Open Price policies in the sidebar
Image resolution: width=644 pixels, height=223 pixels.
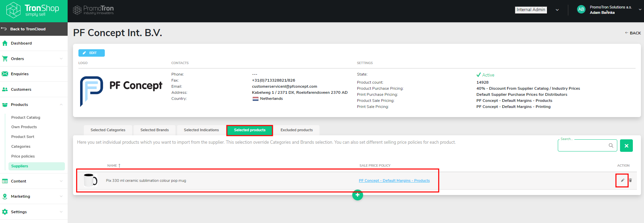pyautogui.click(x=23, y=156)
